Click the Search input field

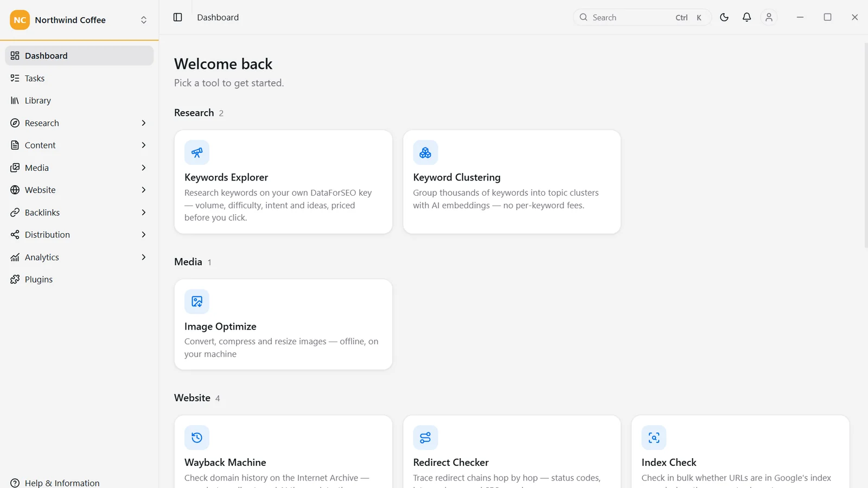coord(642,17)
